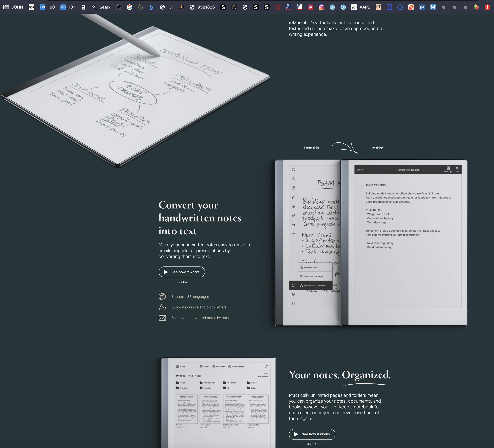494x448 pixels.
Task: Open the Instagram bookmark icon
Action: 321,7
